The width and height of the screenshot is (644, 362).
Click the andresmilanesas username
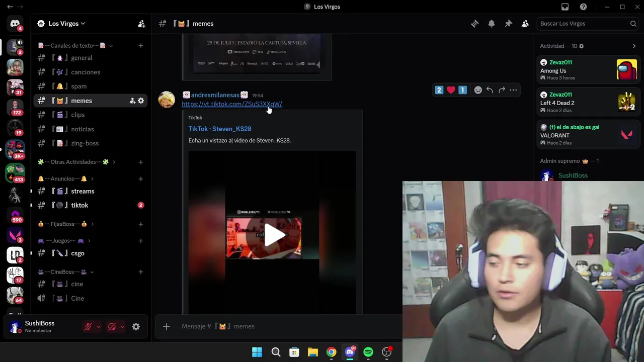(215, 95)
